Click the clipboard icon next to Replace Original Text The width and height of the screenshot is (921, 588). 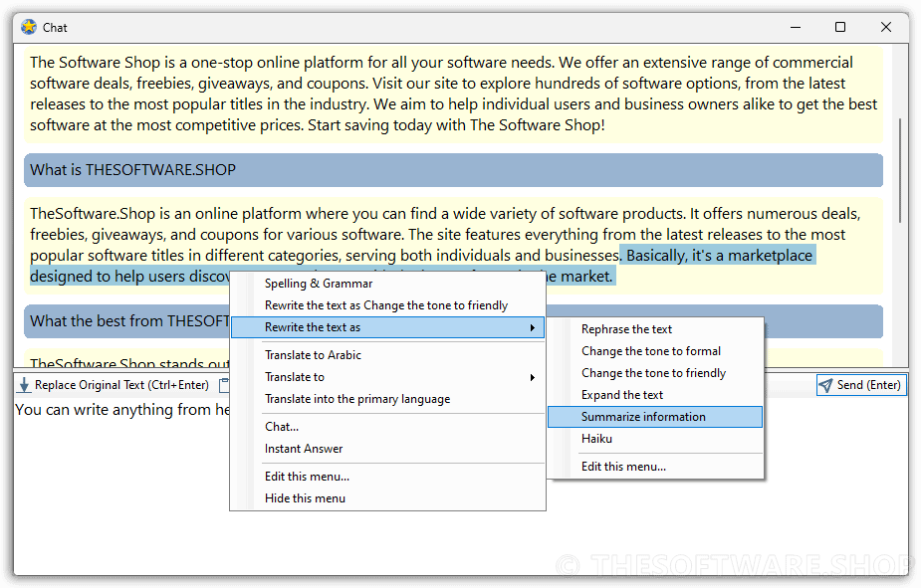pyautogui.click(x=224, y=385)
